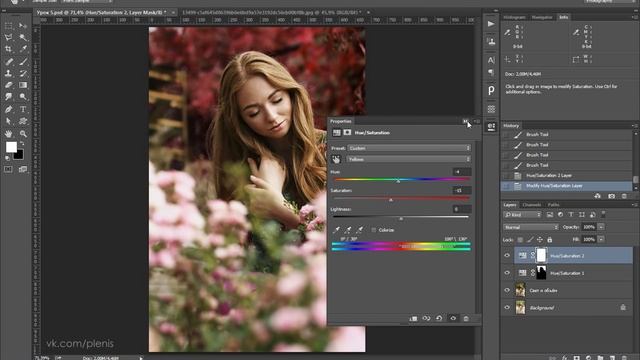
Task: Toggle adjustment layer visibility in Properties
Action: coord(453,318)
